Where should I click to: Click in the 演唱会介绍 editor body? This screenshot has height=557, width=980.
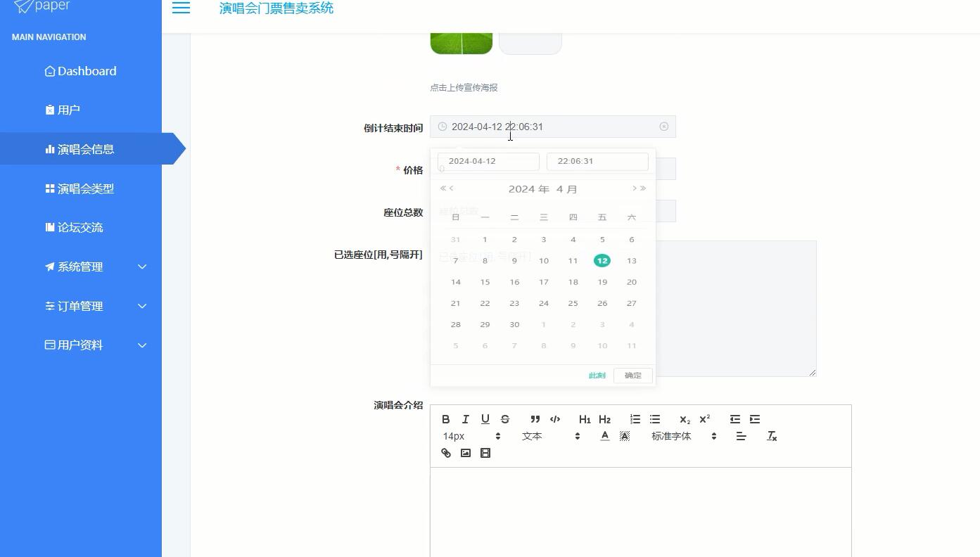(641, 512)
